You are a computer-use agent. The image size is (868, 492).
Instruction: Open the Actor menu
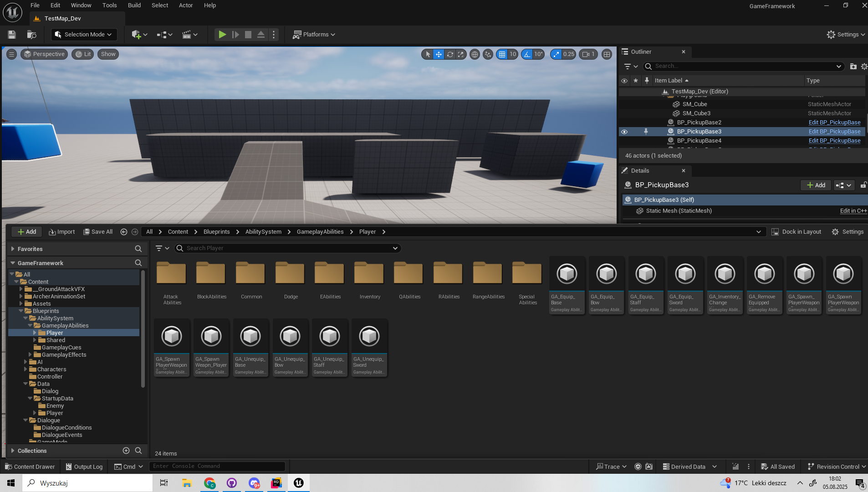point(186,5)
